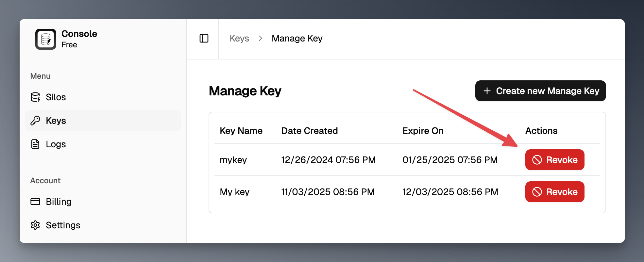644x262 pixels.
Task: Click the breadcrumb chevron separator
Action: (261, 38)
